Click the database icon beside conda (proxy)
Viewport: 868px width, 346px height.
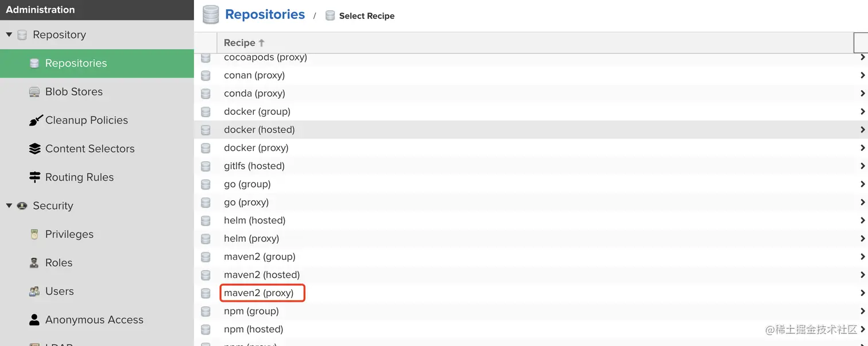click(x=206, y=94)
